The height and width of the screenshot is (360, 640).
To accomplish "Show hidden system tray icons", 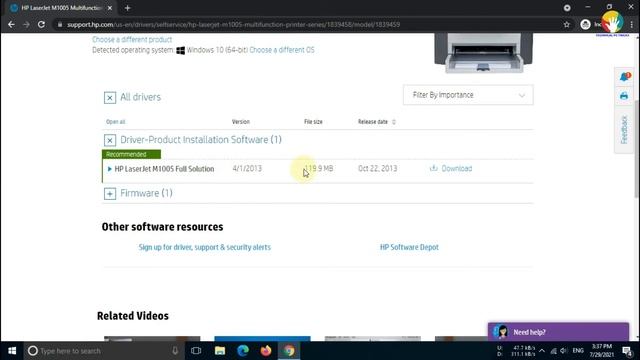I will pyautogui.click(x=542, y=351).
